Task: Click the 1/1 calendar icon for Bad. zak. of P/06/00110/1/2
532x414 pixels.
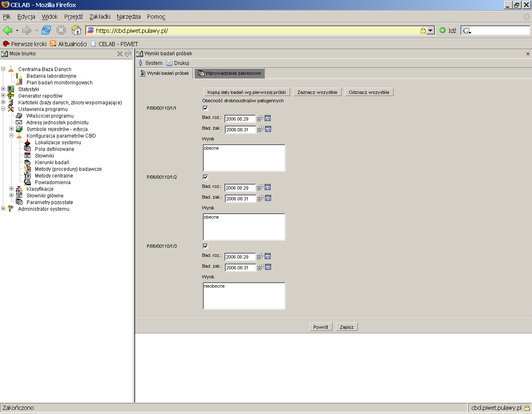Action: [268, 198]
